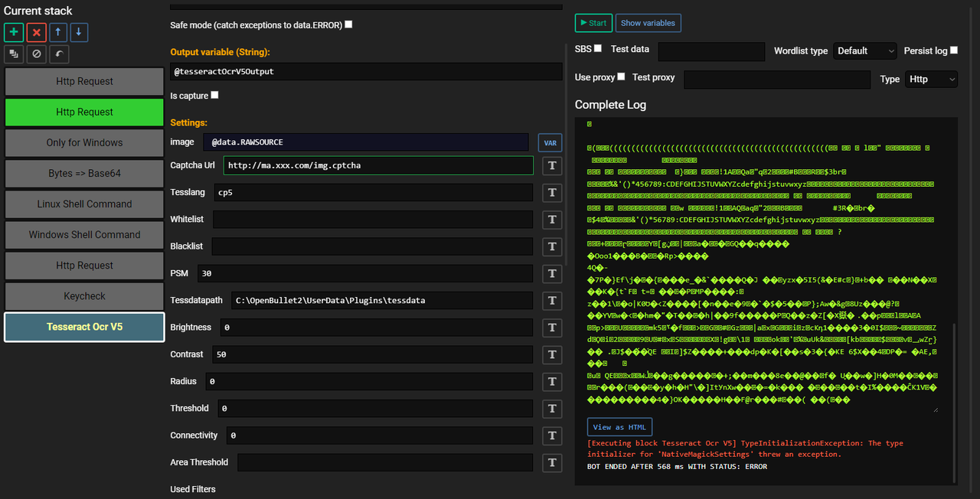Start the debugger with the Start button

coord(593,23)
